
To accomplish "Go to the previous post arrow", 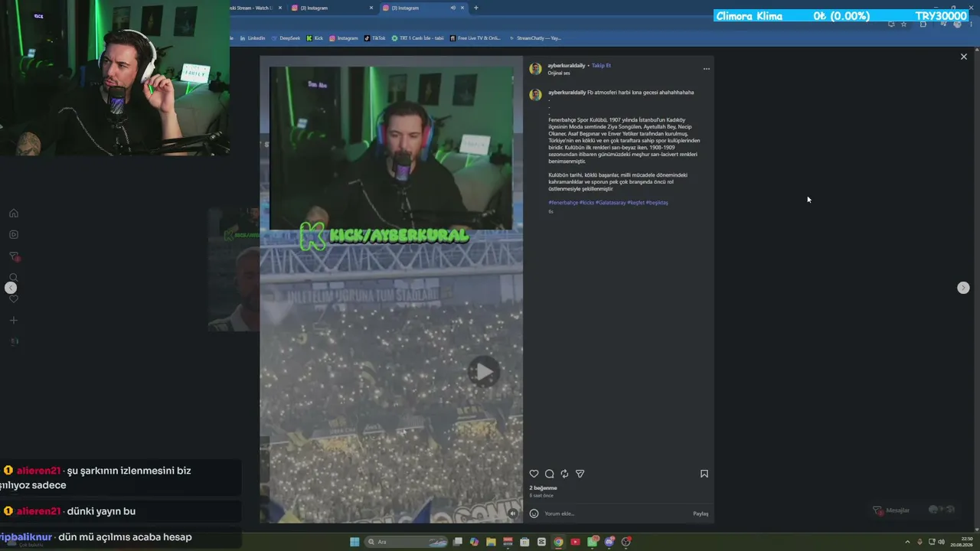I will coord(11,288).
